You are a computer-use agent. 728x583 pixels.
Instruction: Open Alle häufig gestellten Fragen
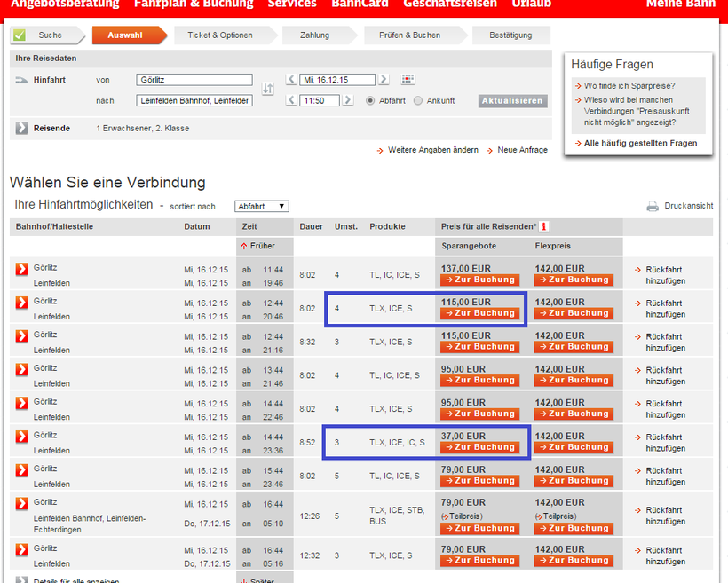pos(640,143)
